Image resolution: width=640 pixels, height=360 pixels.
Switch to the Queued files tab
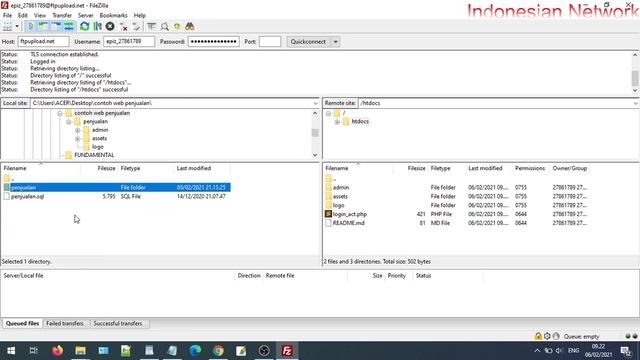click(x=22, y=323)
